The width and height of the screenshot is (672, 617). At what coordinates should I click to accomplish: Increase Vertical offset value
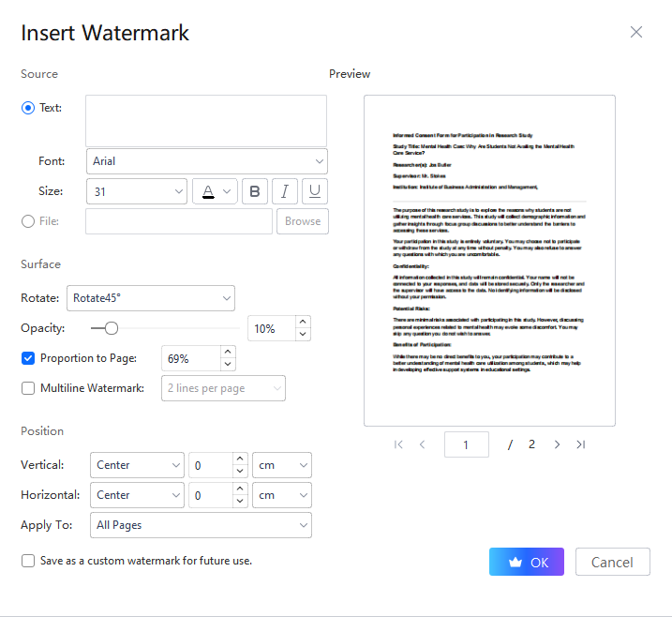coord(240,459)
